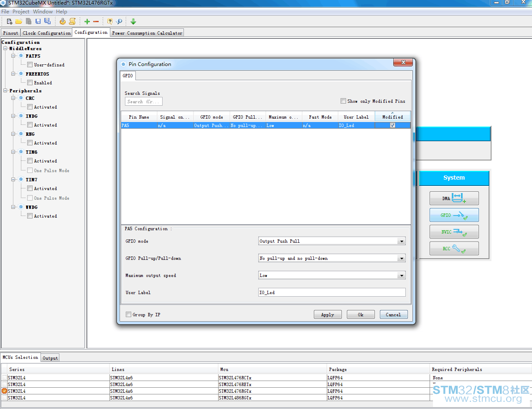Click the FREERTOS middleware node icon

point(21,74)
